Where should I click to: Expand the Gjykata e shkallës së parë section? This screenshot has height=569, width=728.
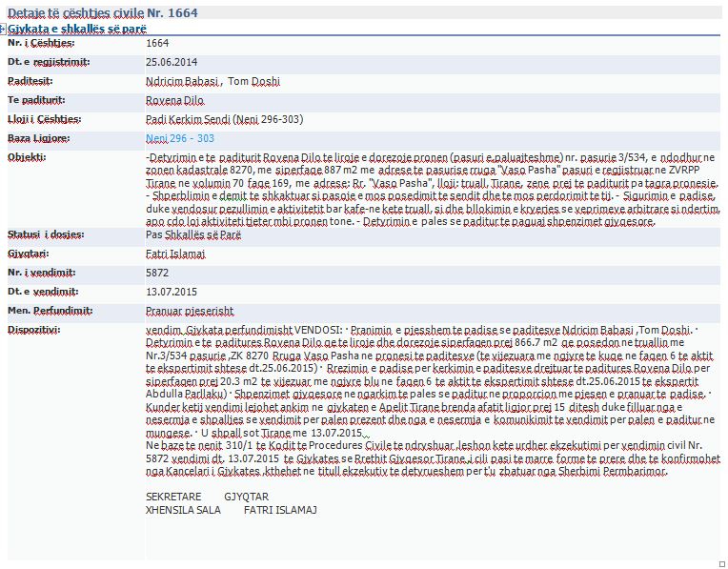(3, 30)
